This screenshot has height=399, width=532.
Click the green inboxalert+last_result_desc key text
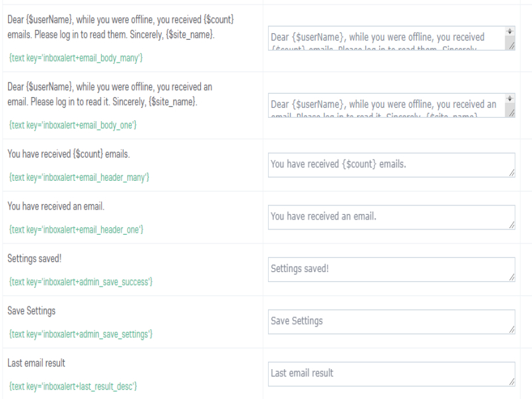pos(73,386)
